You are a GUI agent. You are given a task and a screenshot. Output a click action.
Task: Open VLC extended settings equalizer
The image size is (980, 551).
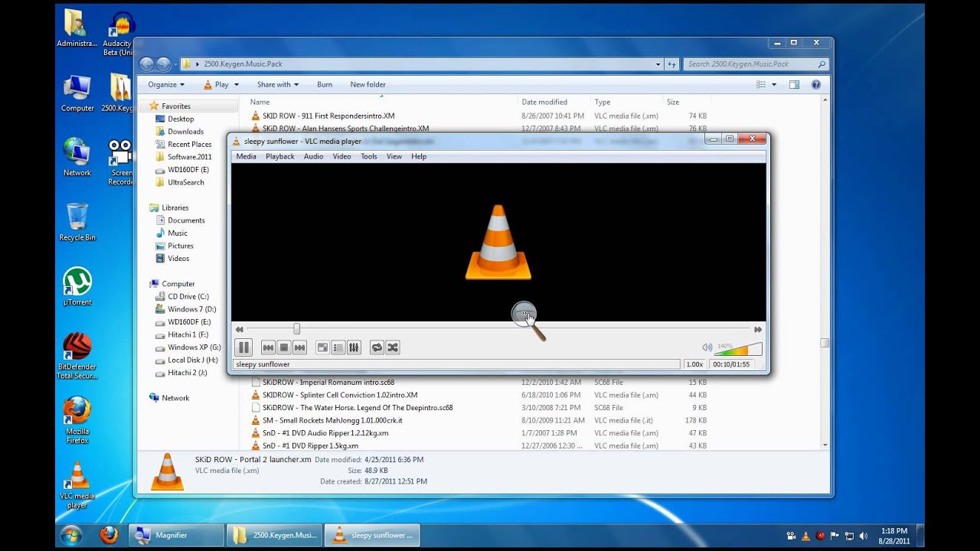click(x=354, y=347)
